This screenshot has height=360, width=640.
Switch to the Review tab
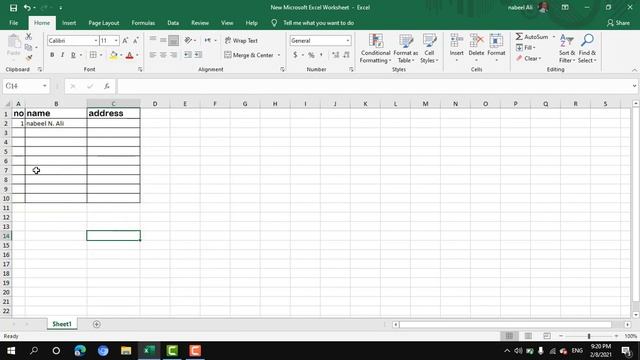[200, 23]
